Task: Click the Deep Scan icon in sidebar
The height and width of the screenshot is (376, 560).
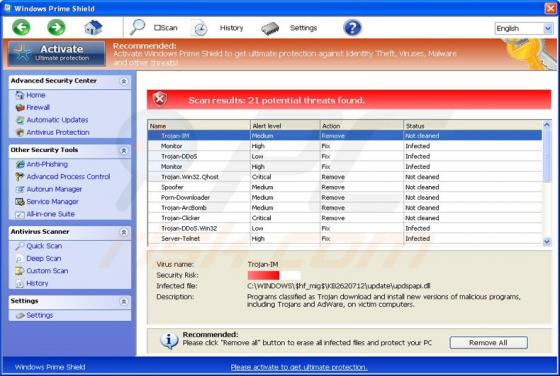Action: [x=20, y=259]
